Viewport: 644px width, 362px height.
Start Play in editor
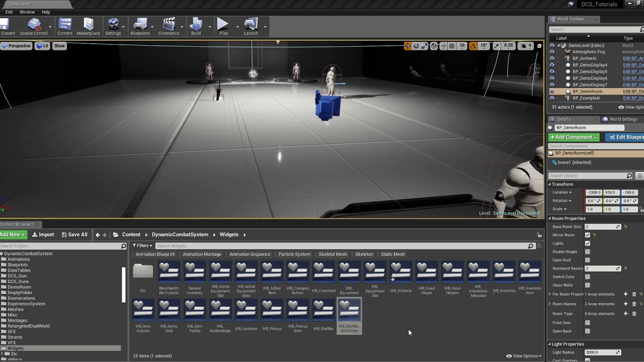point(223,27)
